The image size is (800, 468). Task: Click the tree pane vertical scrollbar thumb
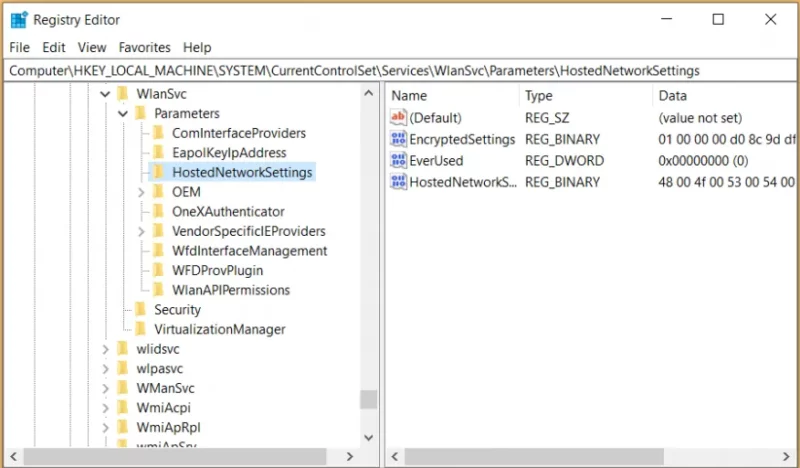368,400
